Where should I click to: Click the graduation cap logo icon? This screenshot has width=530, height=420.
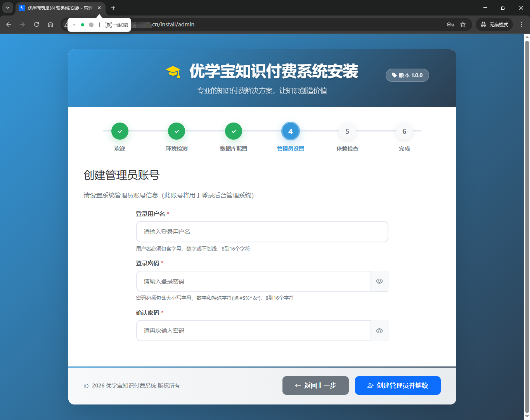174,71
